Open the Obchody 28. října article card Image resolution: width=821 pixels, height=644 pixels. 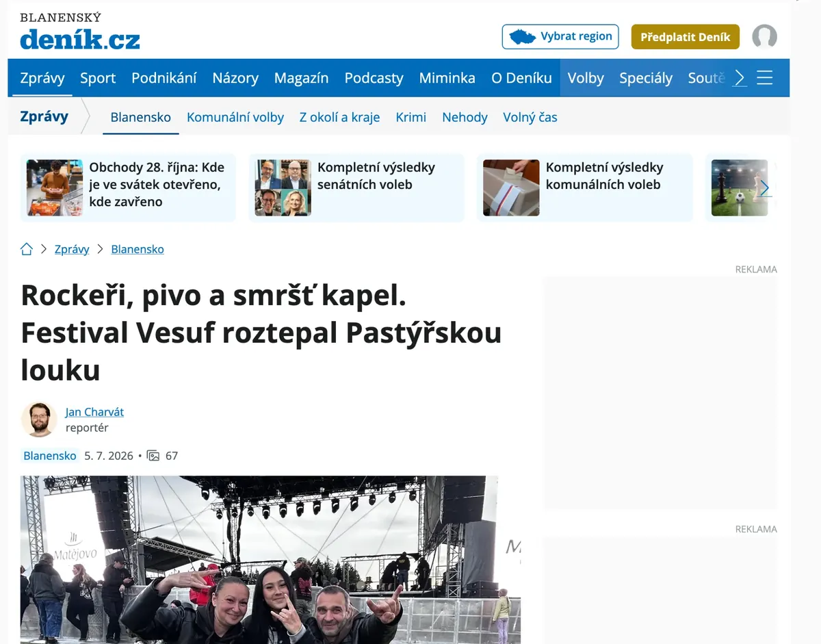(x=127, y=188)
